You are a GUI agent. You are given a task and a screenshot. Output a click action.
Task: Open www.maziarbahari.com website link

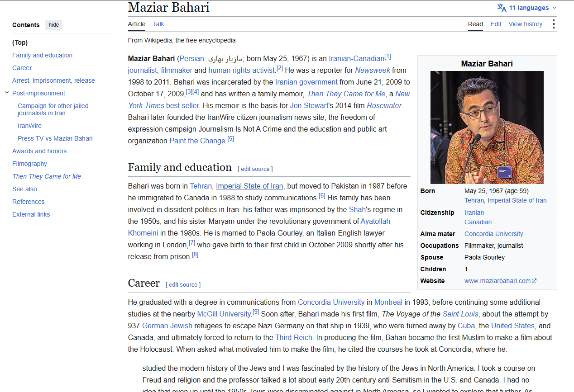[497, 281]
